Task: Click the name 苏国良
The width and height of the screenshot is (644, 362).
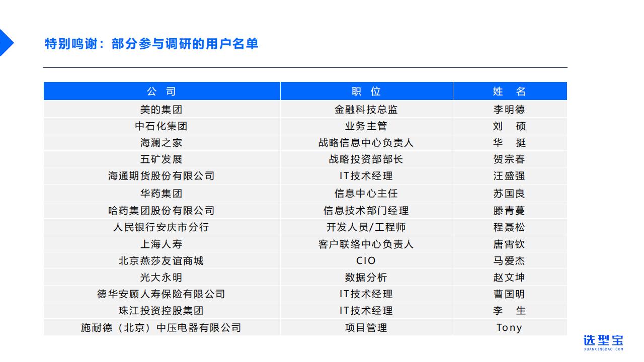Action: click(x=510, y=193)
